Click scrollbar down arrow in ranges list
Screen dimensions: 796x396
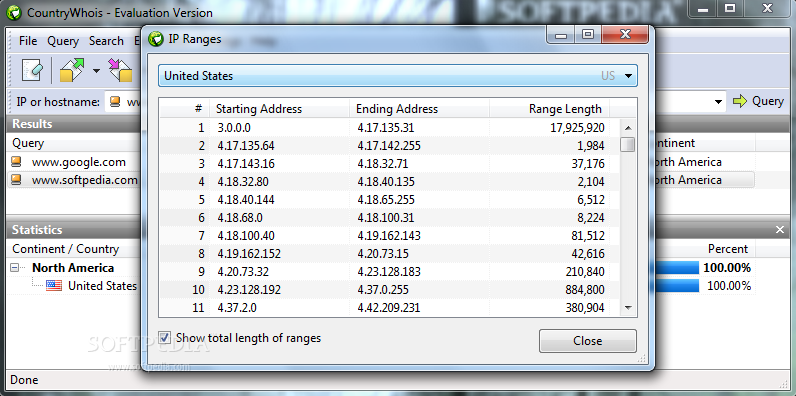pos(628,308)
